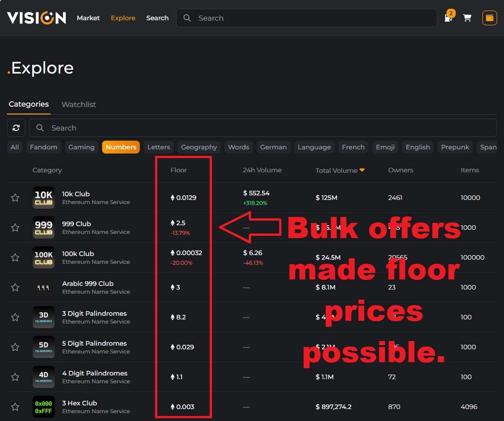Open the 10k Club name link

point(76,194)
